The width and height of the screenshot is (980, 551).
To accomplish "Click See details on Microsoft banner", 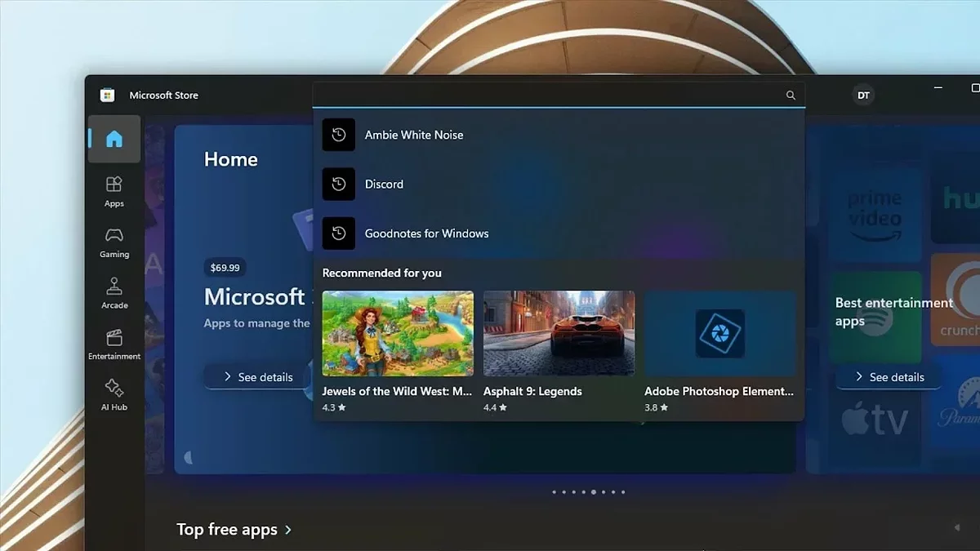I will click(256, 377).
